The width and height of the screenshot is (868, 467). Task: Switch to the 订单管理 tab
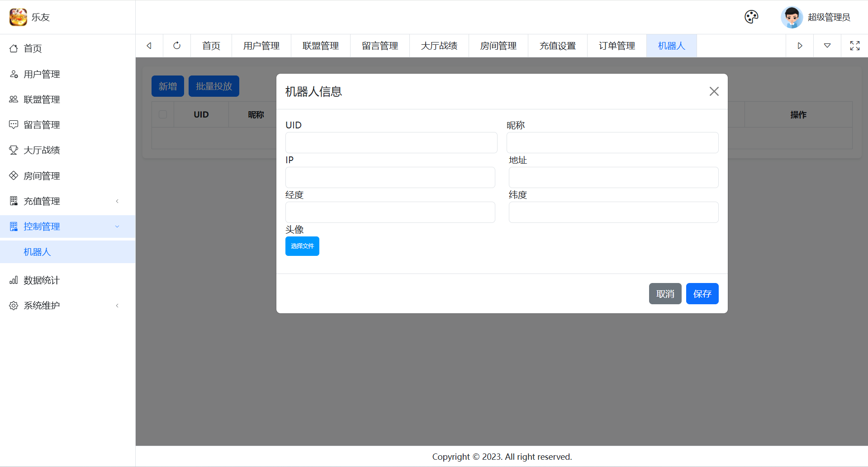click(617, 46)
